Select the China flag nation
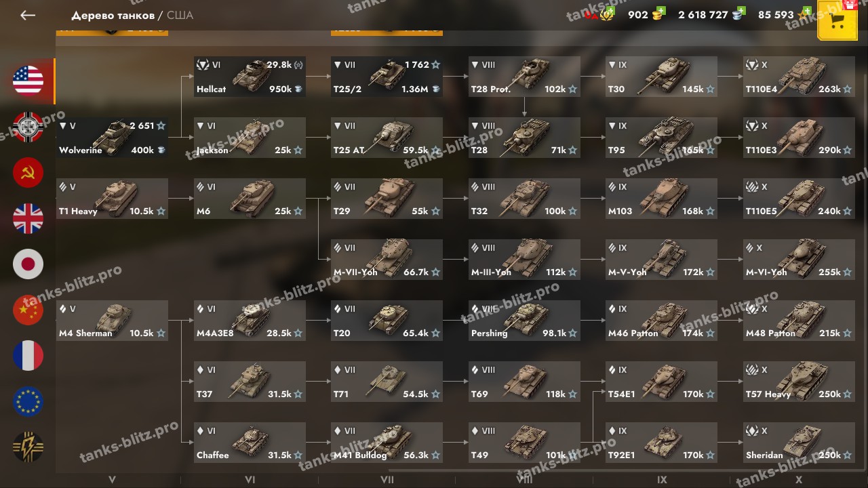Screen dimensions: 868x488 (x=28, y=310)
